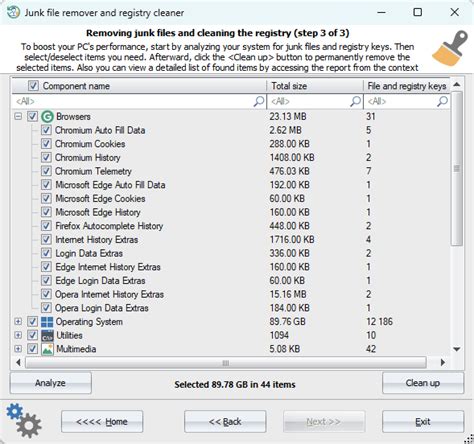Sort by Component name column header

[x=139, y=86]
